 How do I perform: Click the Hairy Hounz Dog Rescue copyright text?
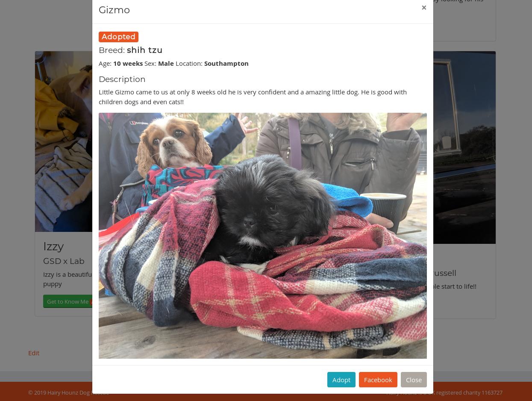(68, 392)
